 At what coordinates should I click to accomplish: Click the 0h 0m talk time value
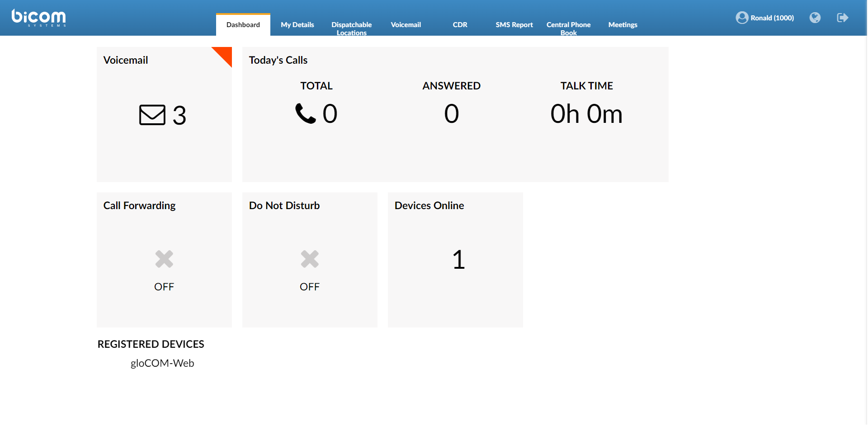[586, 114]
